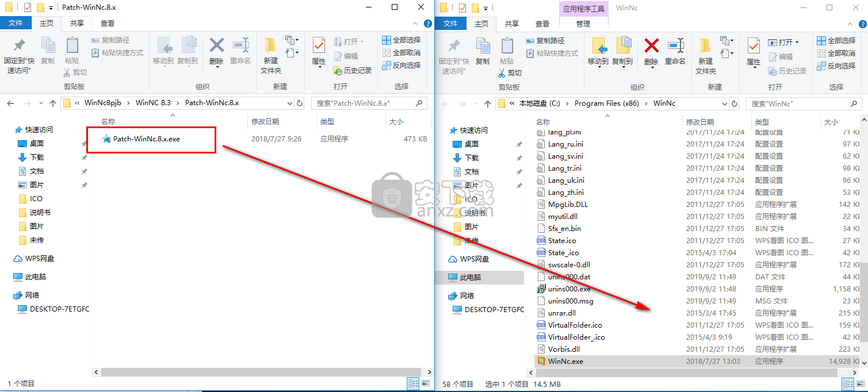Viewport: 868px width, 392px height.
Task: Open WPS cloud drive in Patch-WinNc.8.x sidebar
Action: [33, 259]
